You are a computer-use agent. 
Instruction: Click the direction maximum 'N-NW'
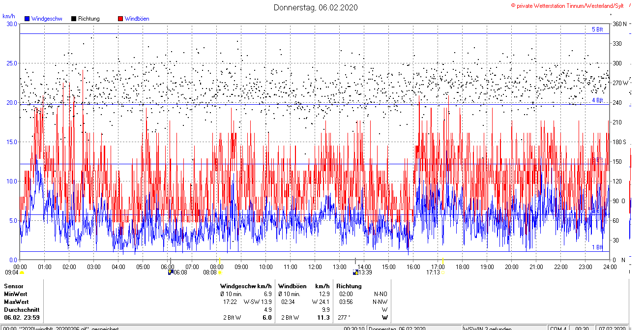point(381,301)
